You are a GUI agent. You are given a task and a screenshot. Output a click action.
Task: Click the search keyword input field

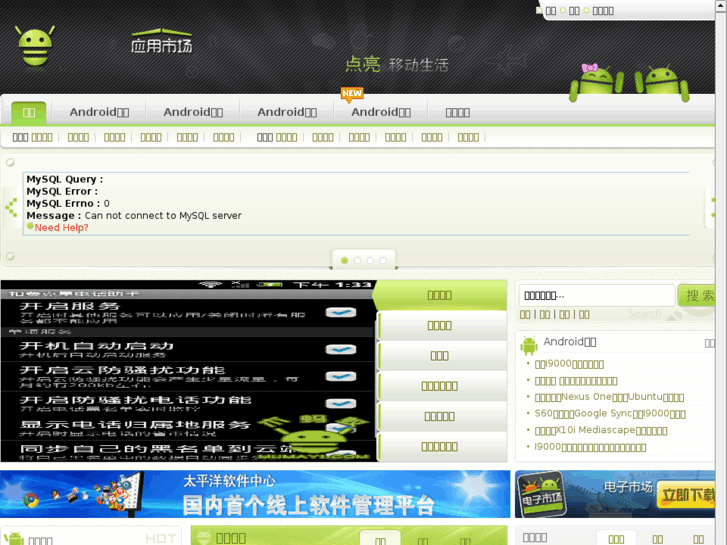tap(597, 295)
